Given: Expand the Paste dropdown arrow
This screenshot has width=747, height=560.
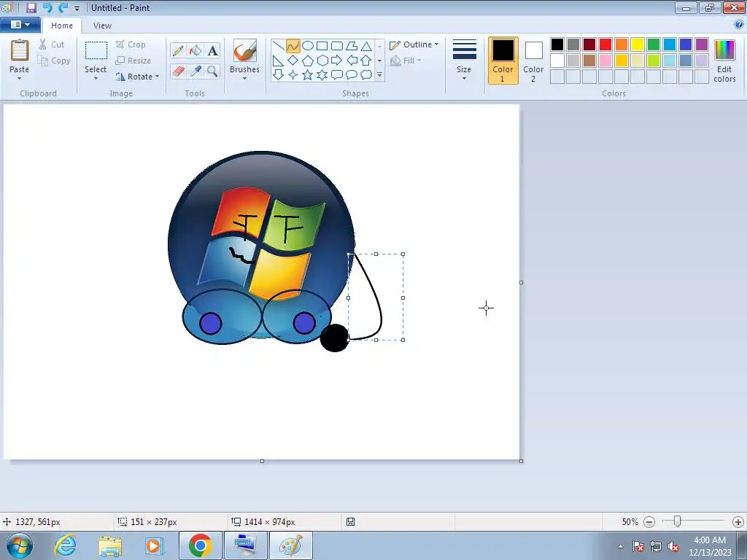Looking at the screenshot, I should [x=19, y=79].
